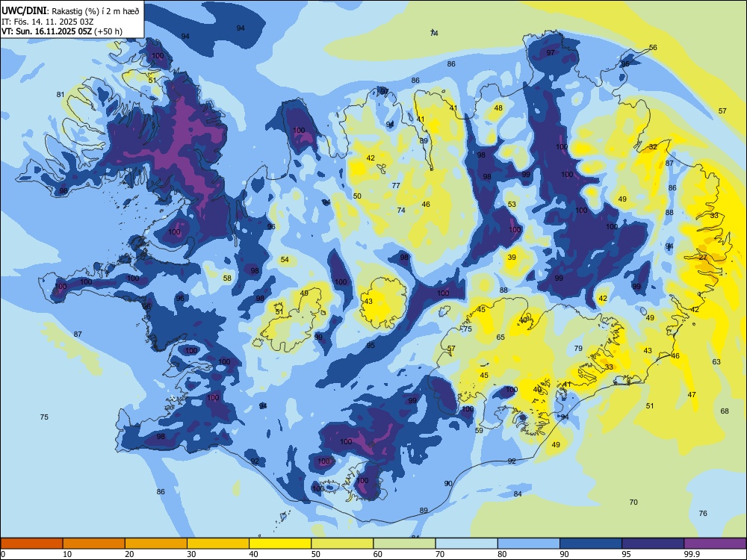The image size is (747, 560).
Task: Click the map value '77' in the north
Action: [396, 185]
